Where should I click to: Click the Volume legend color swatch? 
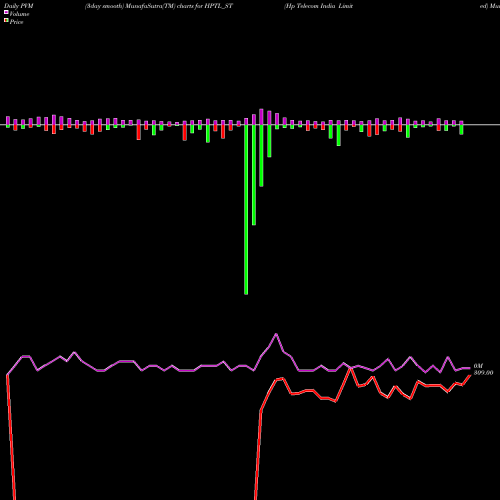6,12
